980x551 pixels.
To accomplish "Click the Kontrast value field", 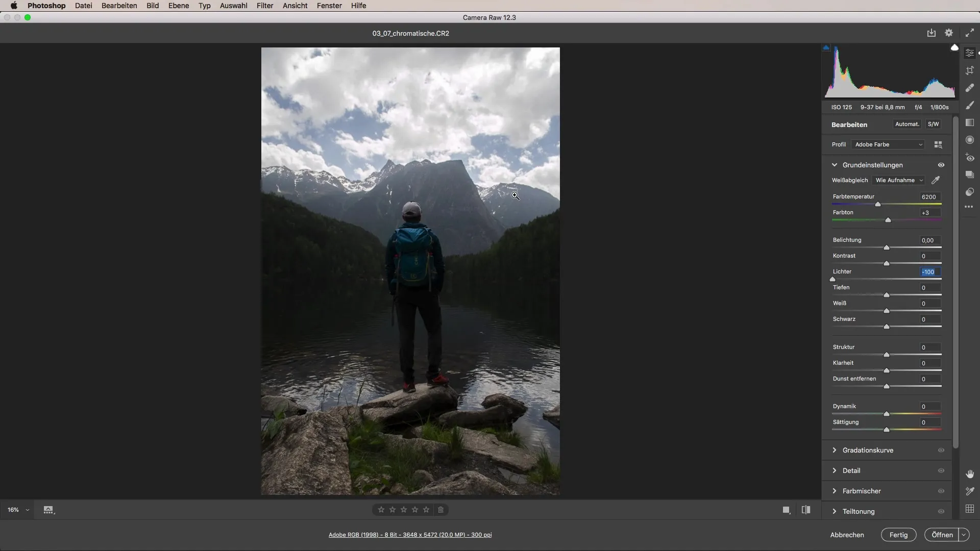I will click(x=930, y=256).
